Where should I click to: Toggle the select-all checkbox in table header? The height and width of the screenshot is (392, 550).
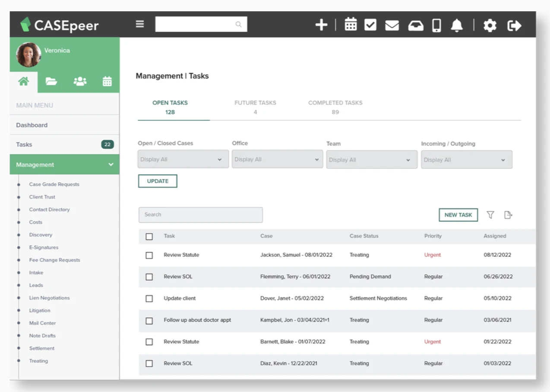[149, 237]
